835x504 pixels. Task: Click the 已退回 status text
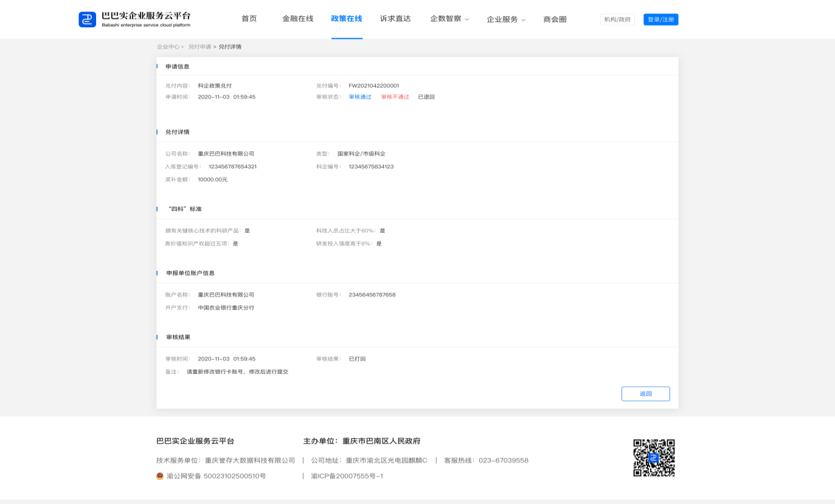point(426,97)
